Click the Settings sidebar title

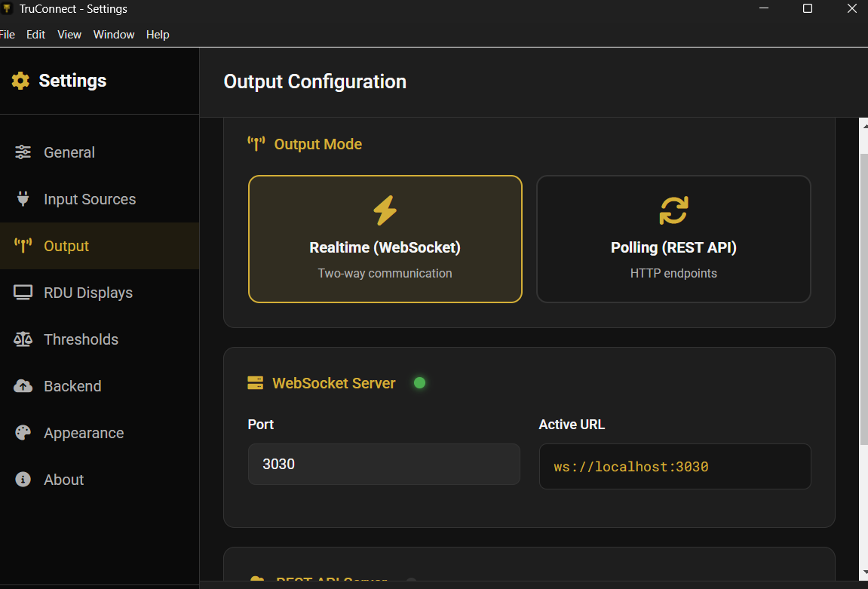coord(72,81)
